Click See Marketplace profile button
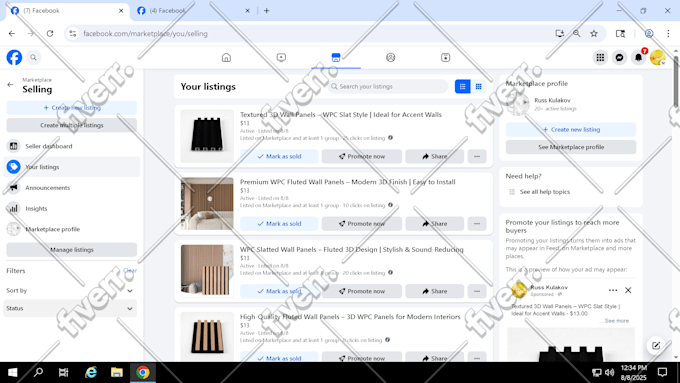Image resolution: width=680 pixels, height=383 pixels. (571, 147)
